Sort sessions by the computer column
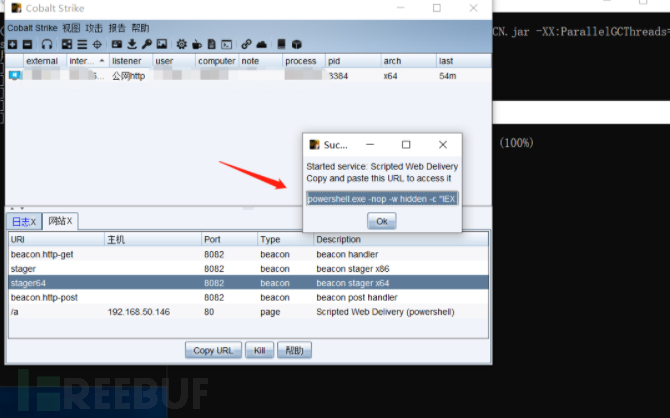670x418 pixels. coord(217,61)
